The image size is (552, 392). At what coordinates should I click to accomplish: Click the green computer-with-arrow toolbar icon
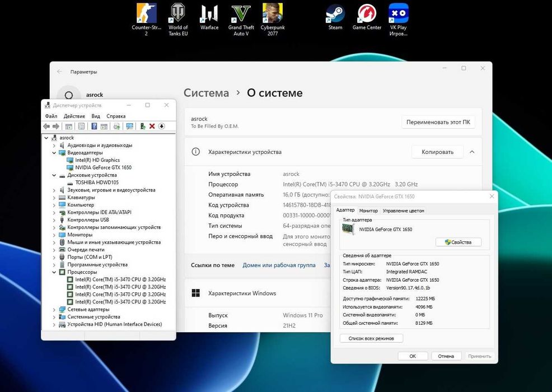click(143, 126)
